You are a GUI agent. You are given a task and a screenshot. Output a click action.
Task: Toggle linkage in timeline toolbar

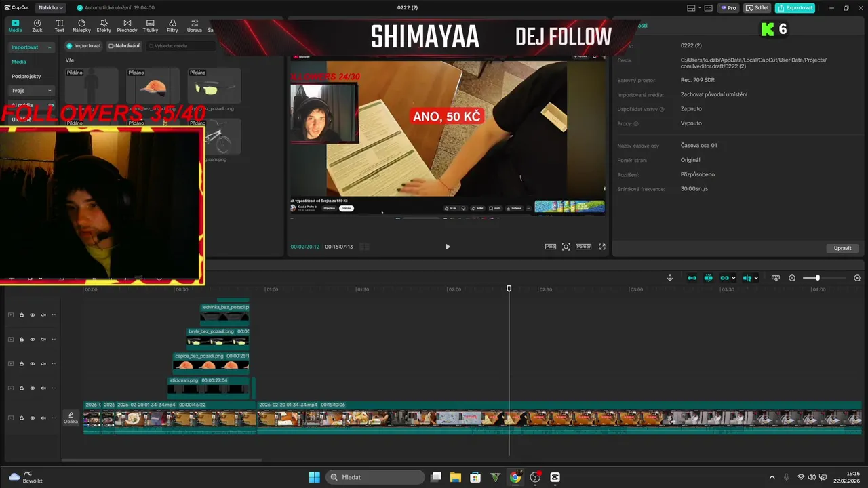724,278
